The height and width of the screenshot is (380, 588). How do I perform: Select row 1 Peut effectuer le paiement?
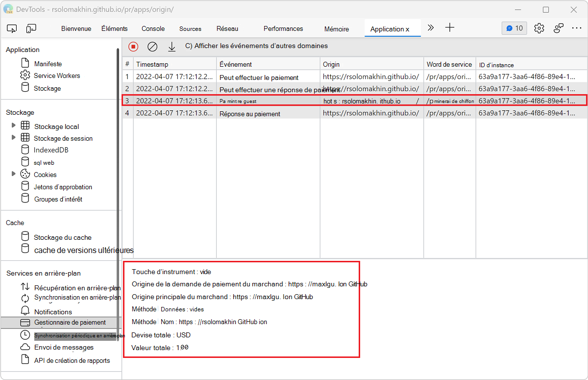coord(355,76)
